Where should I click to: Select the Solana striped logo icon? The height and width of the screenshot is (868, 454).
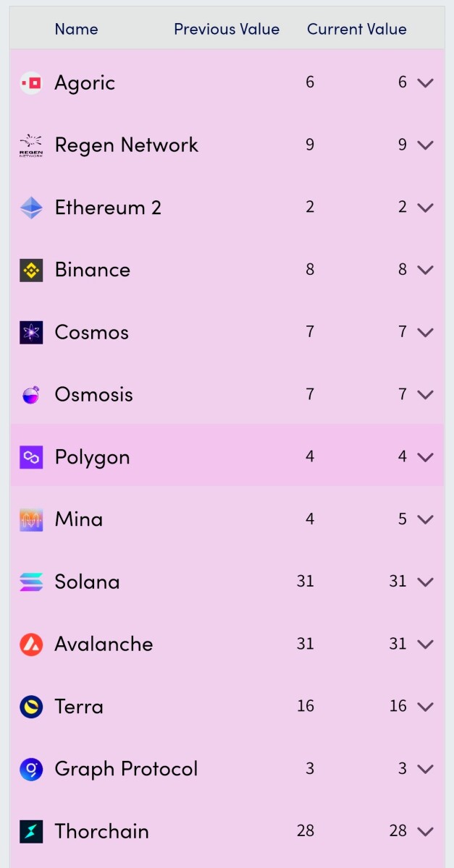point(31,582)
